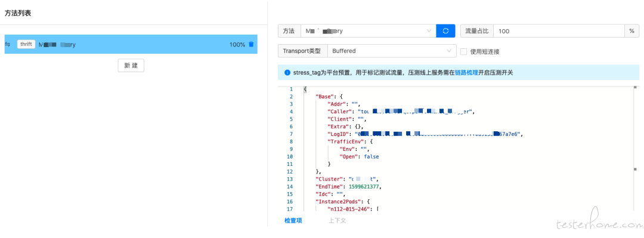Screen dimensions: 644x238
Task: Switch to the 检查项 tab
Action: [x=293, y=221]
